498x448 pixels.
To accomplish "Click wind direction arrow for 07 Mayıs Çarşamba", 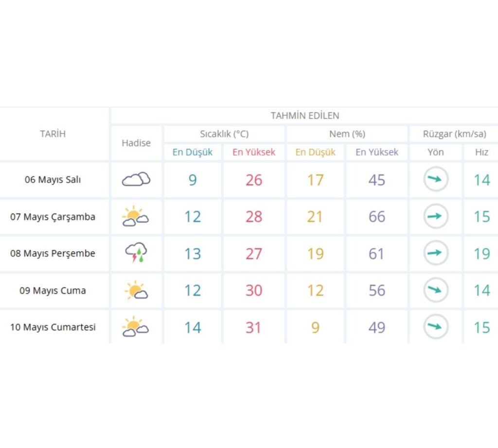I will [x=435, y=217].
